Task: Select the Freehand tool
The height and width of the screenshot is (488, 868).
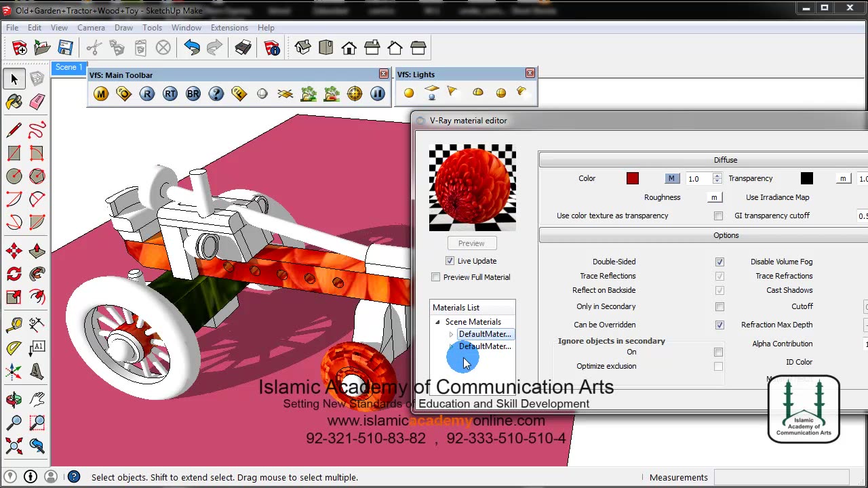Action: click(x=37, y=129)
